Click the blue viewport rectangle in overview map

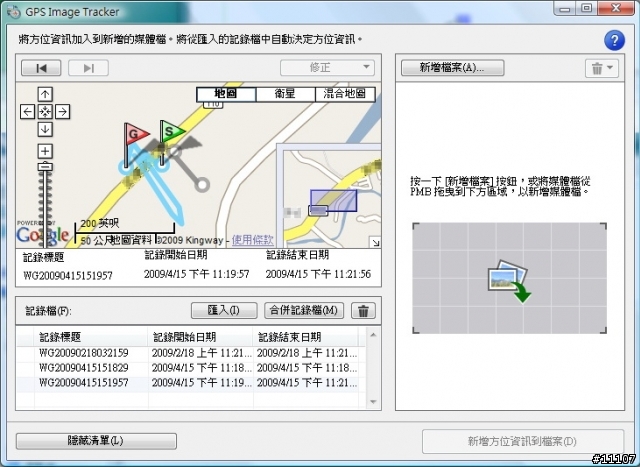[333, 200]
